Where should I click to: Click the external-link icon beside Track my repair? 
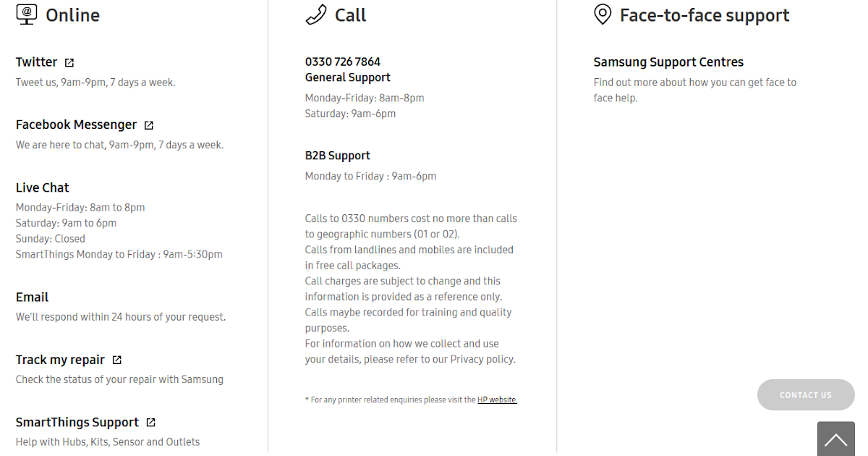click(x=119, y=359)
